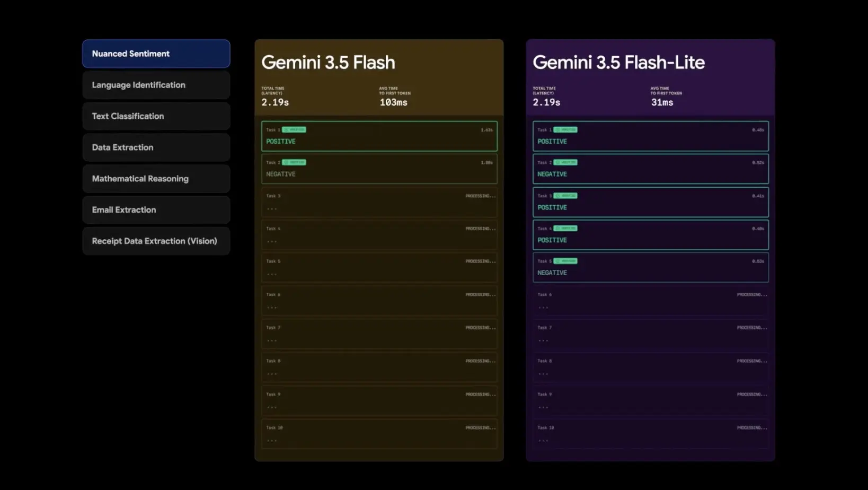Click the verified badge on Flash-Lite Task 1
Viewport: 868px width, 490px height.
tap(565, 130)
